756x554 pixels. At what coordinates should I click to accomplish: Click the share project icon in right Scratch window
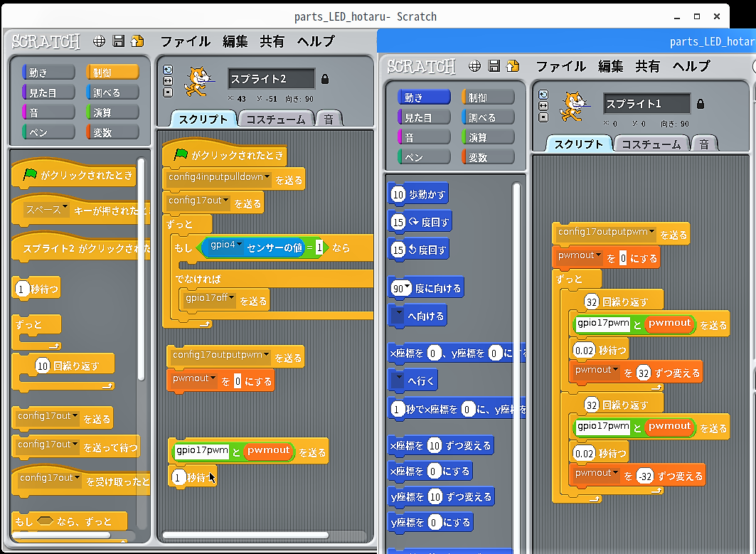[513, 65]
